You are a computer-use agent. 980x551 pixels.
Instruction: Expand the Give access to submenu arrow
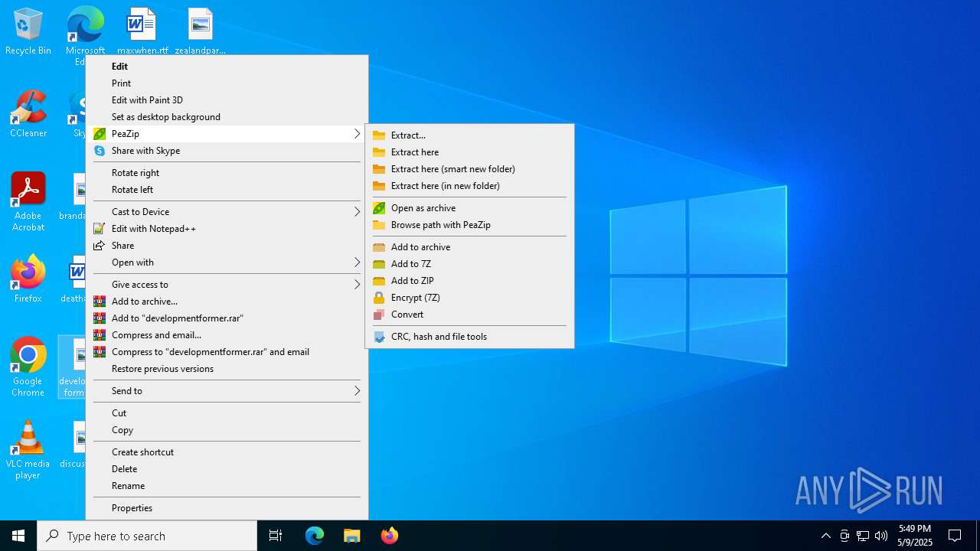click(x=357, y=285)
